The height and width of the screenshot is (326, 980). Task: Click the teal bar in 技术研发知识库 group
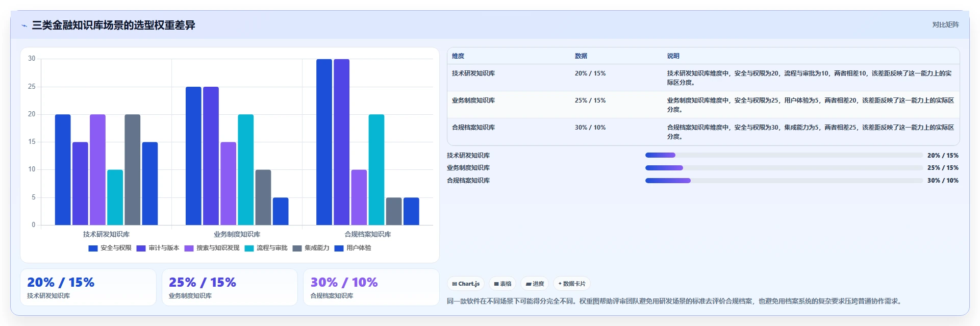coord(115,197)
